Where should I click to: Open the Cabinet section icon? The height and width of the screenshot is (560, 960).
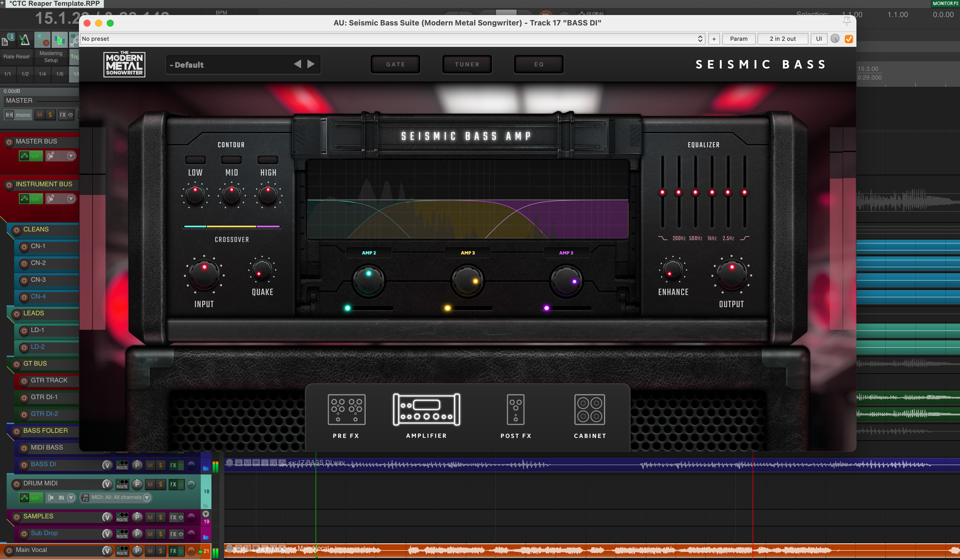[589, 410]
